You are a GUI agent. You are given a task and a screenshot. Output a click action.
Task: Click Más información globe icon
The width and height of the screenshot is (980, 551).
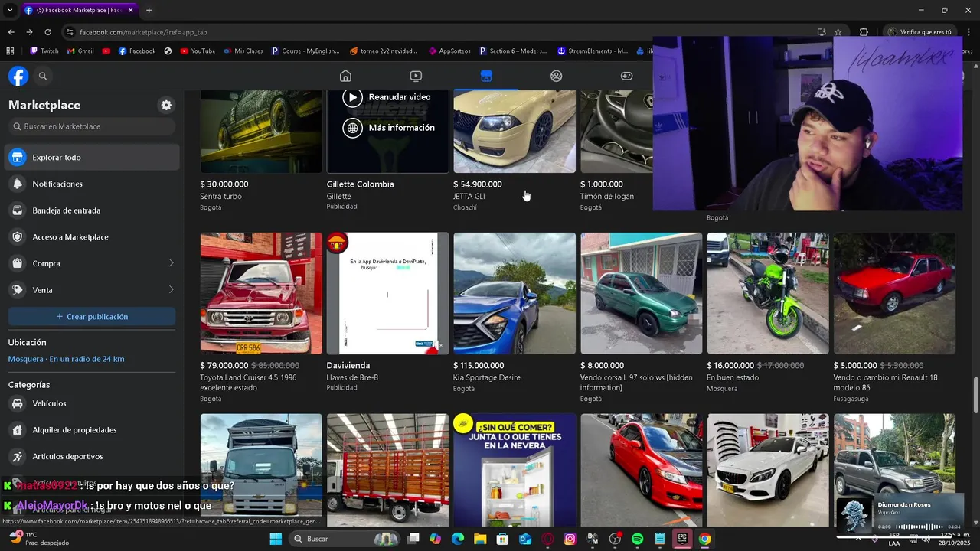tap(352, 128)
